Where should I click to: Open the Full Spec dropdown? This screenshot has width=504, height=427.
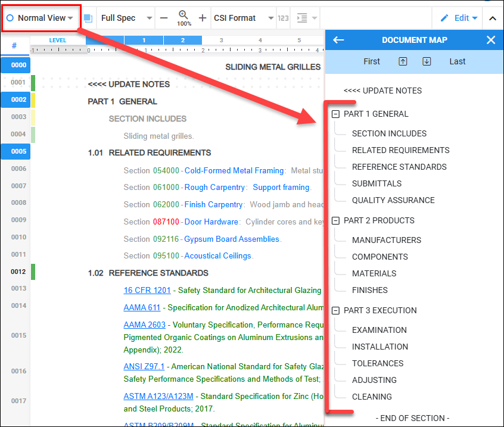tap(126, 18)
